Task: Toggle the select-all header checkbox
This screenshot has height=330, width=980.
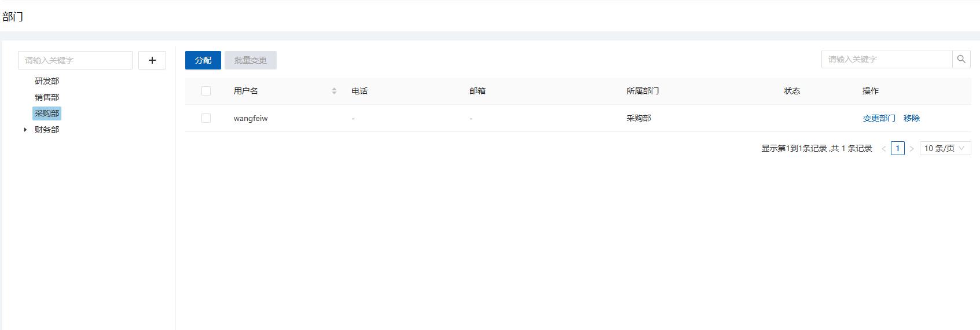Action: click(206, 91)
